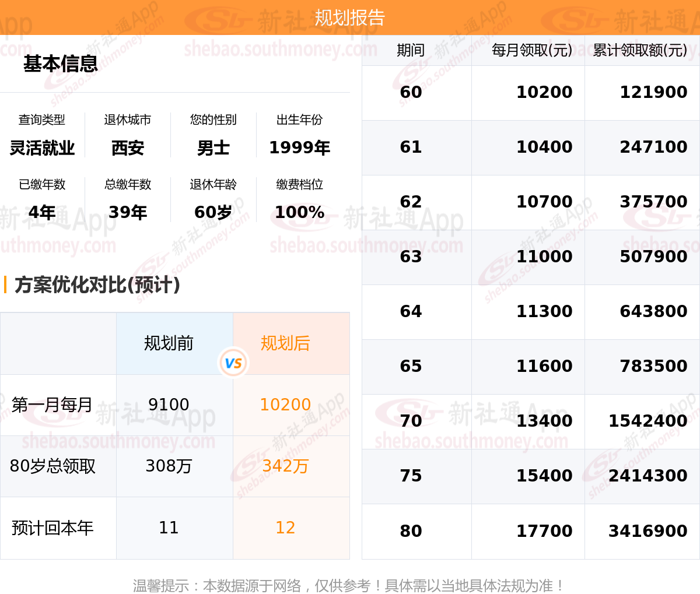Click age 62 in the period column

tap(411, 202)
